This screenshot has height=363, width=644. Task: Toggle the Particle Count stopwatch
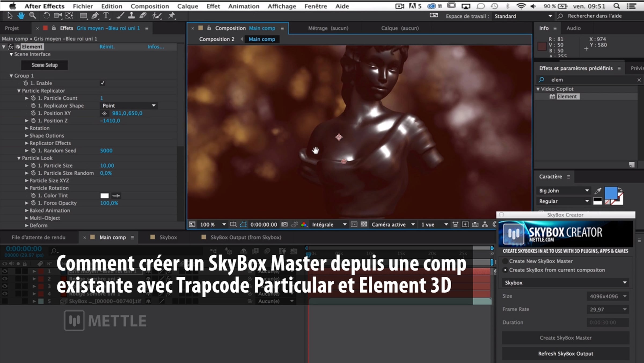tap(33, 98)
